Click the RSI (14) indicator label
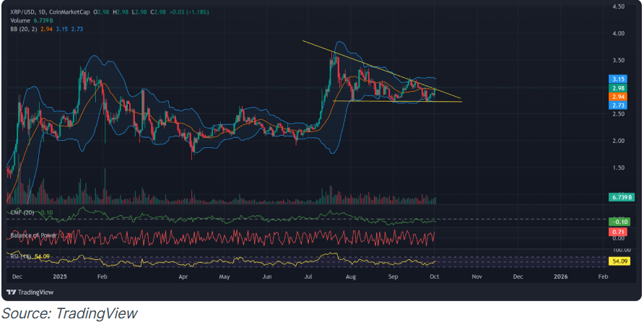Viewport: 644px width, 322px height. [22, 257]
